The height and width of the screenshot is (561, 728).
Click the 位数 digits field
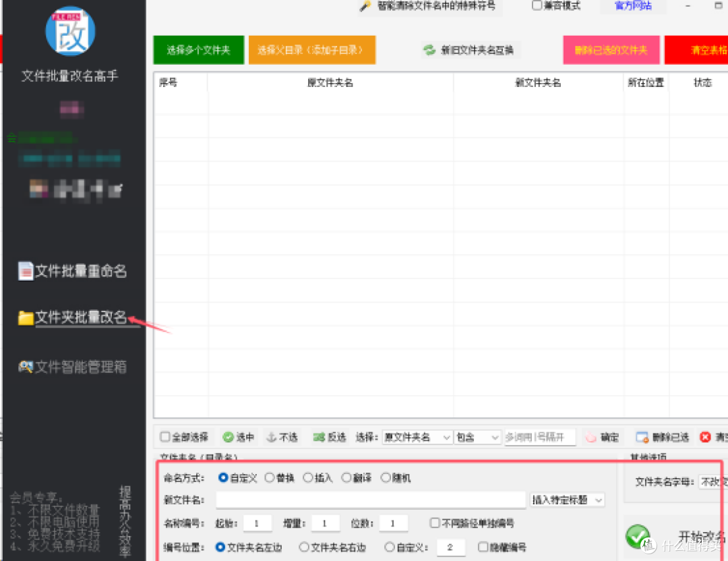tap(393, 523)
